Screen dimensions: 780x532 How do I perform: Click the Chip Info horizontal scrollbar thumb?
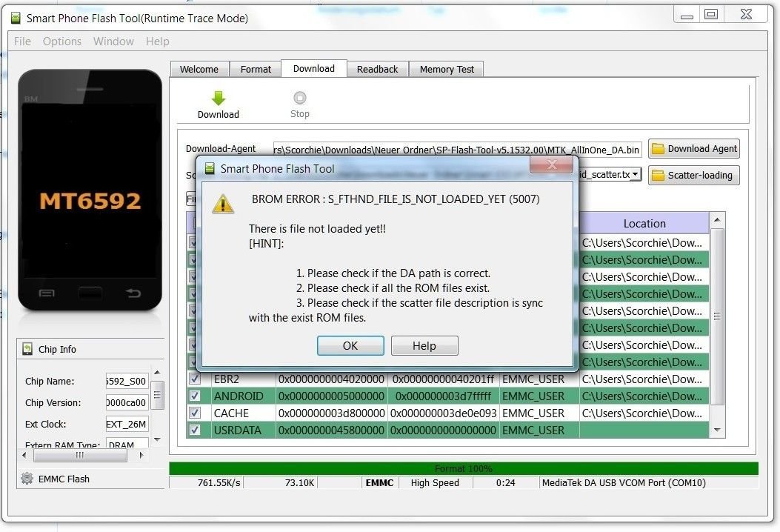click(x=79, y=456)
